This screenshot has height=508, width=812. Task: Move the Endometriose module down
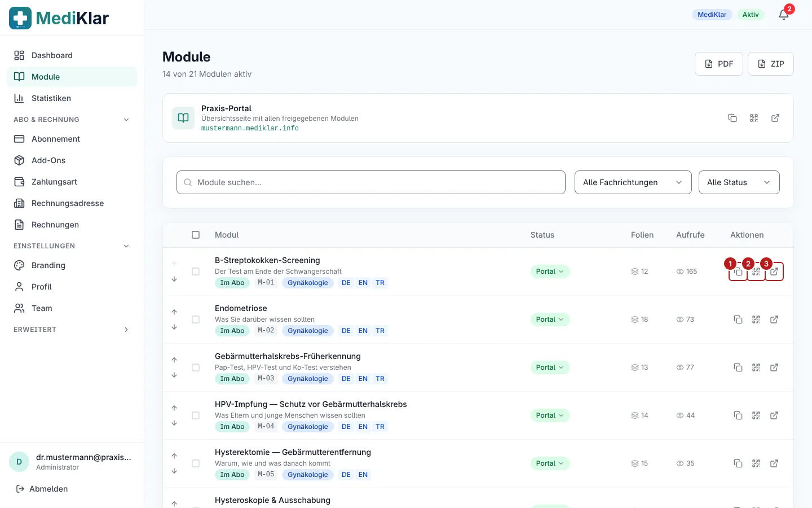click(x=174, y=327)
